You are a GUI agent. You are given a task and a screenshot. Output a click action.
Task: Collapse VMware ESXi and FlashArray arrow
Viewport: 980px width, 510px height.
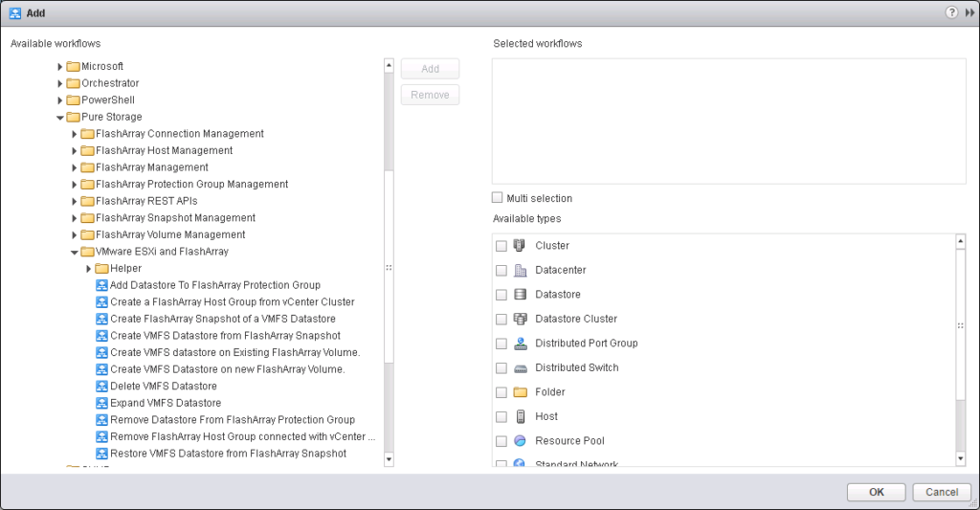point(75,253)
